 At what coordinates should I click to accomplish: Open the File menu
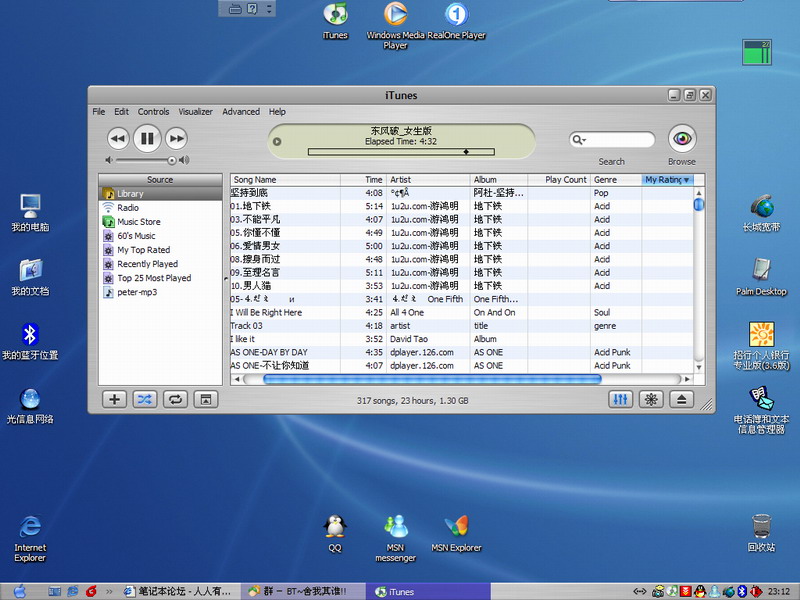(98, 112)
